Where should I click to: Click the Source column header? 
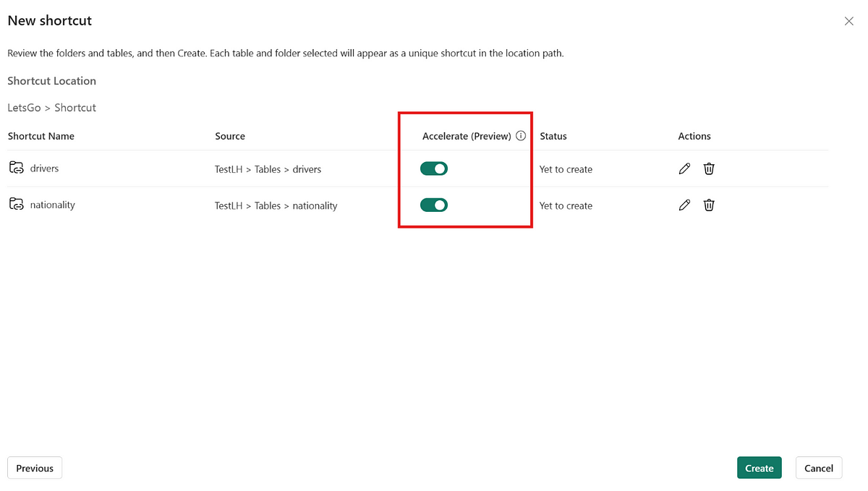point(230,136)
